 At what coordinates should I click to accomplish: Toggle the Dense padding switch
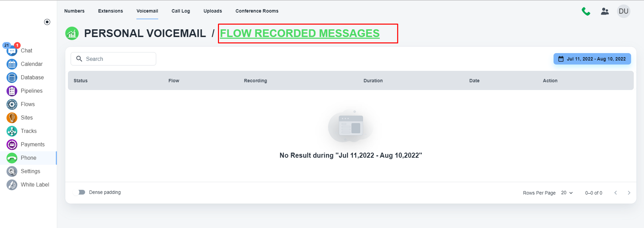pyautogui.click(x=80, y=192)
